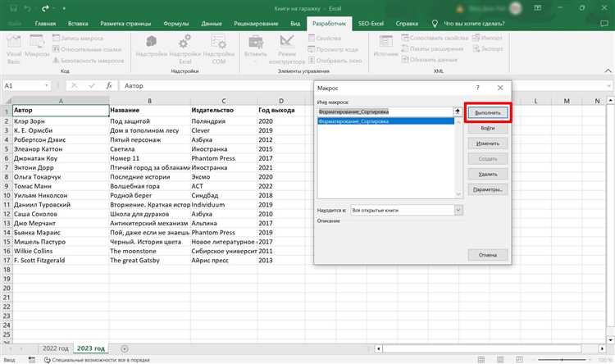Click Обновить данные XML item
The width and height of the screenshot is (615, 364).
pyautogui.click(x=430, y=60)
